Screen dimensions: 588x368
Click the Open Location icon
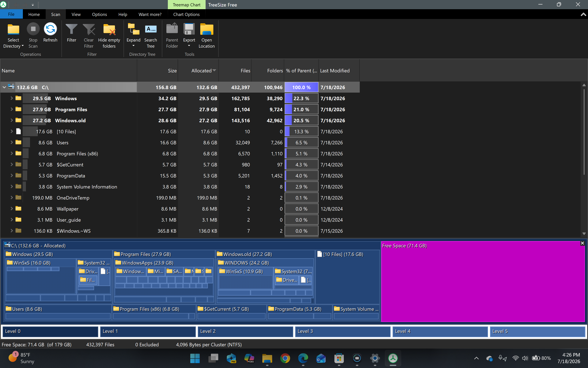(207, 29)
